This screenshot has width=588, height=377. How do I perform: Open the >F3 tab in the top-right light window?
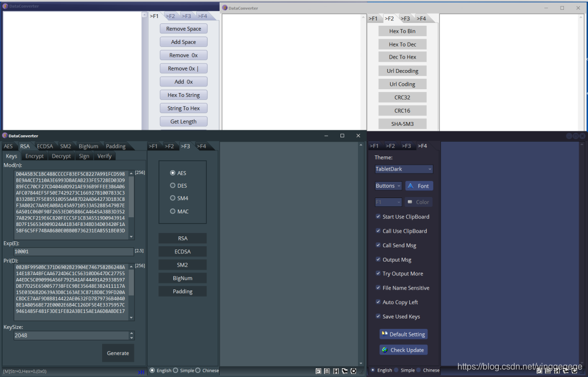click(405, 19)
